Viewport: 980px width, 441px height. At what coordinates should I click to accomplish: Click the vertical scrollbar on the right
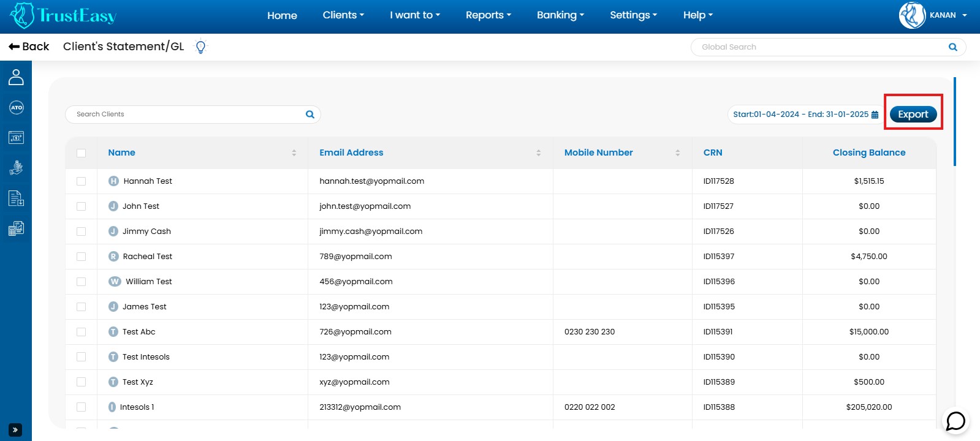[x=954, y=121]
